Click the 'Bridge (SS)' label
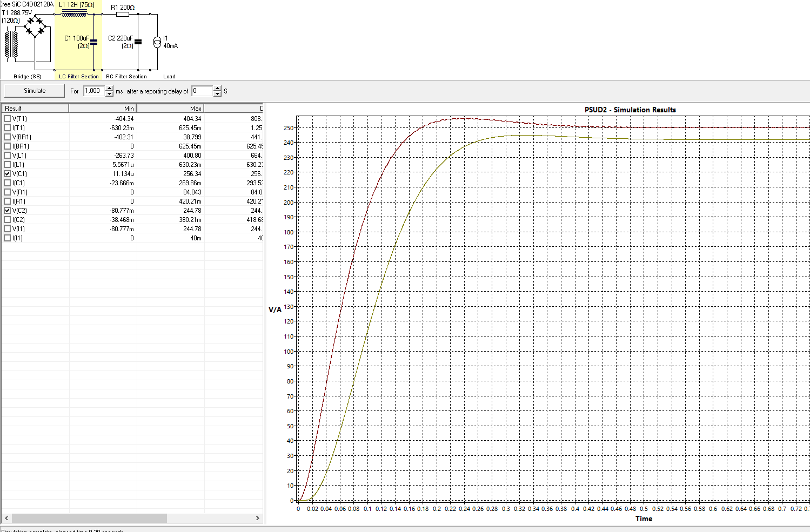810x532 pixels. click(28, 77)
